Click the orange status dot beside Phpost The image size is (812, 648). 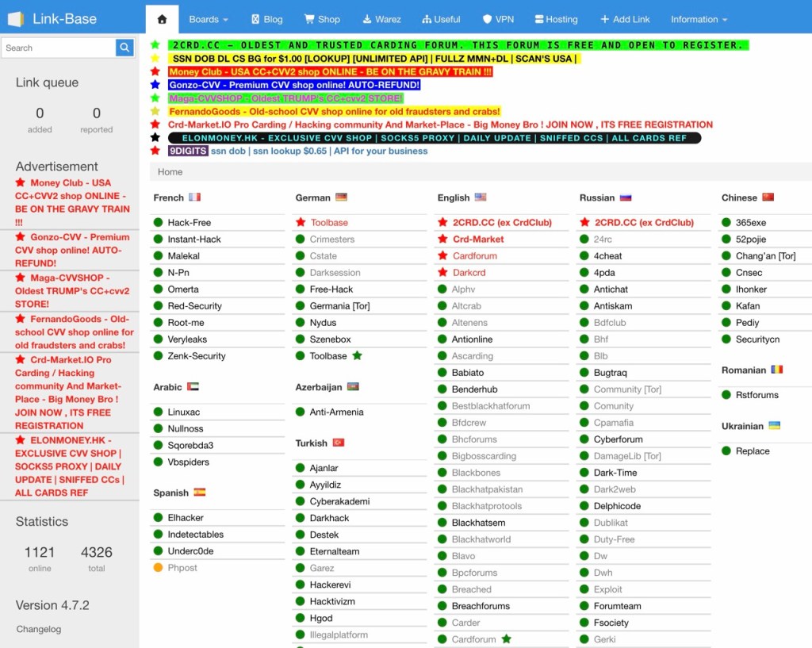tap(159, 568)
